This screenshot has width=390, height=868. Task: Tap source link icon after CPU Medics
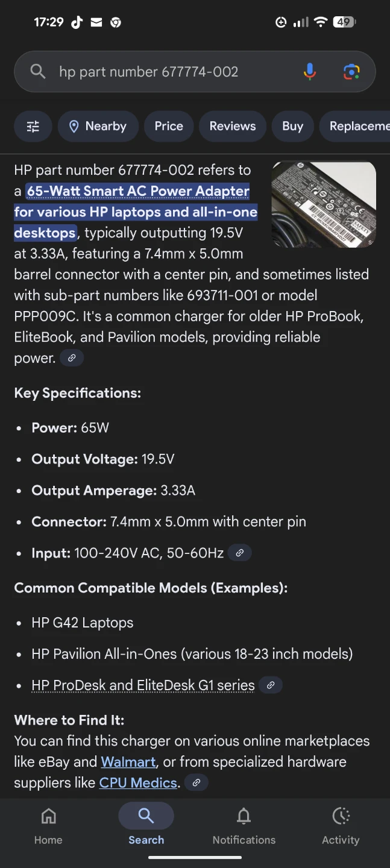click(x=196, y=783)
